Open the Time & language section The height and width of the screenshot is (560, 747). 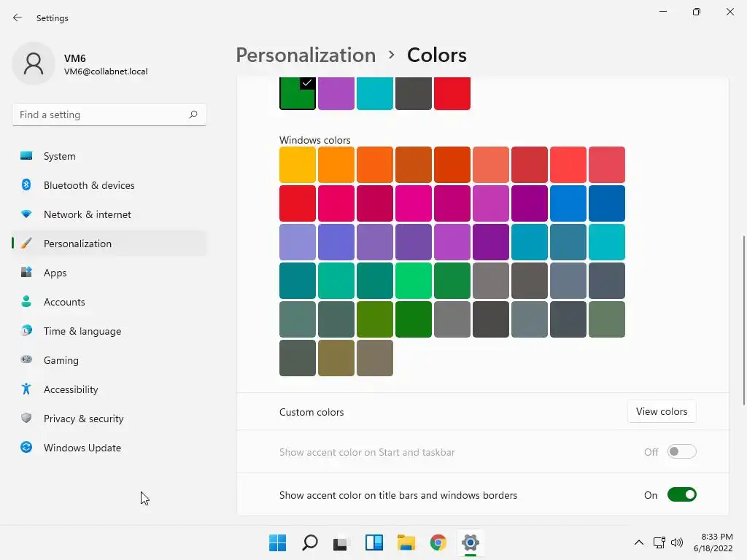pos(82,331)
